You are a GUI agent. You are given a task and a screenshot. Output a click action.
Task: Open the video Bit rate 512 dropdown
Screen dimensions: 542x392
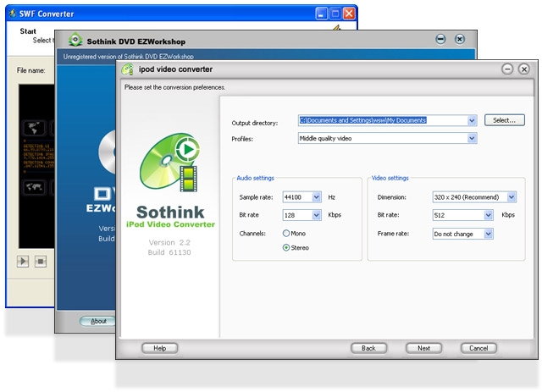click(489, 215)
